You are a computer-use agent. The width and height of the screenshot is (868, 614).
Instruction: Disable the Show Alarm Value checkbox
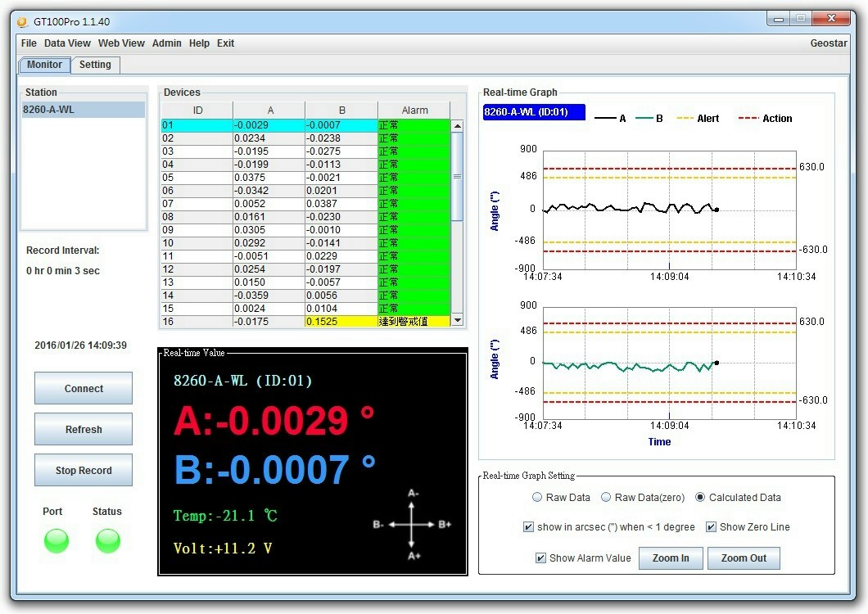click(x=540, y=558)
